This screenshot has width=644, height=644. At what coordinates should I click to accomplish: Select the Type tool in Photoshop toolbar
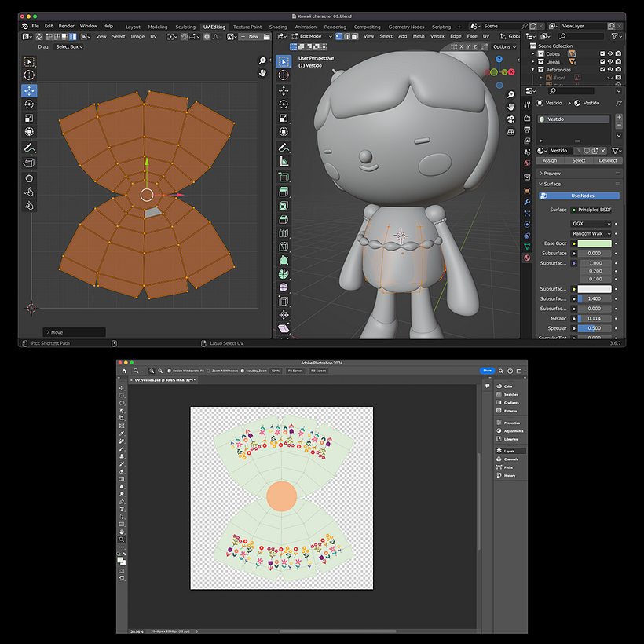(x=122, y=509)
